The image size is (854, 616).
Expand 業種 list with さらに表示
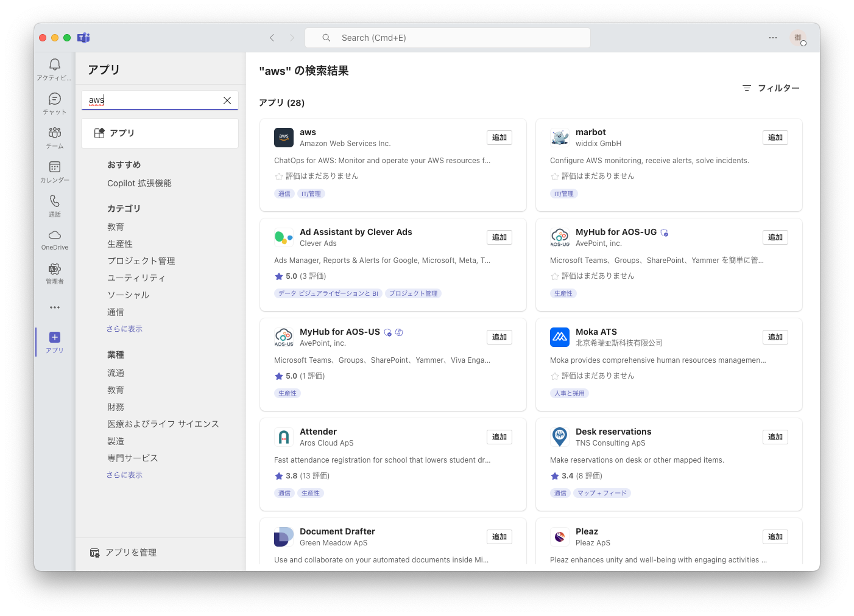pyautogui.click(x=124, y=475)
